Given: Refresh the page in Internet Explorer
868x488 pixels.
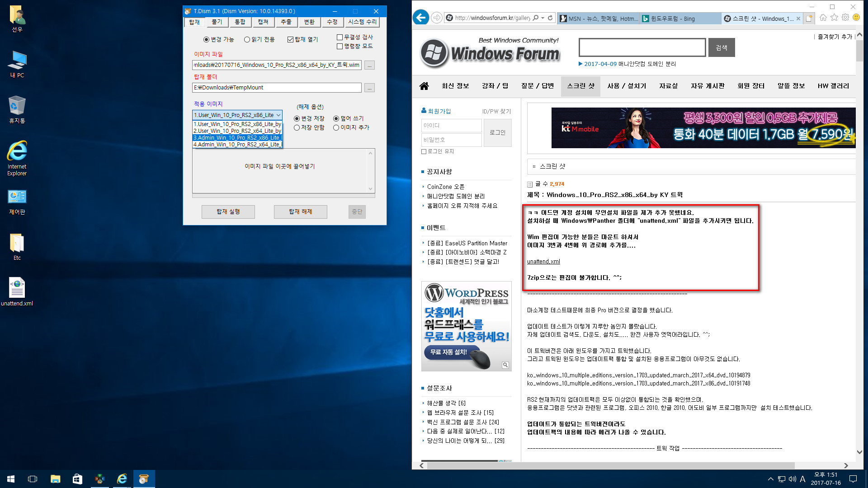Looking at the screenshot, I should [550, 18].
